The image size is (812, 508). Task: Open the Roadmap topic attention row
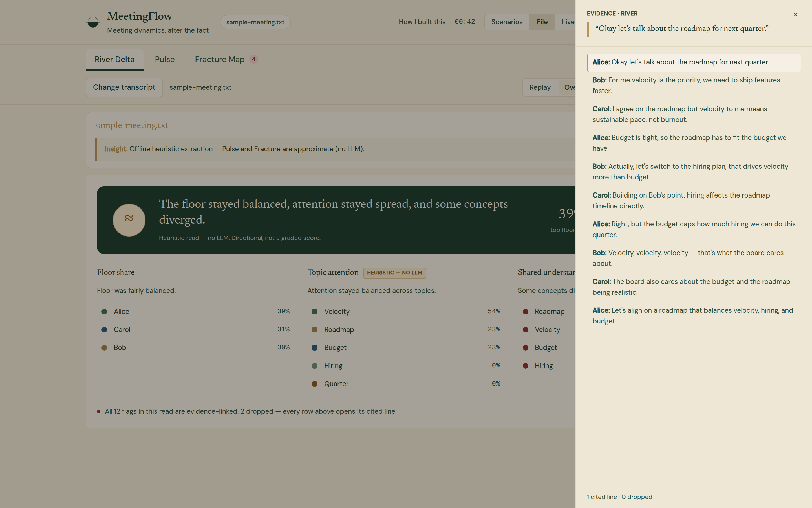[x=406, y=330]
